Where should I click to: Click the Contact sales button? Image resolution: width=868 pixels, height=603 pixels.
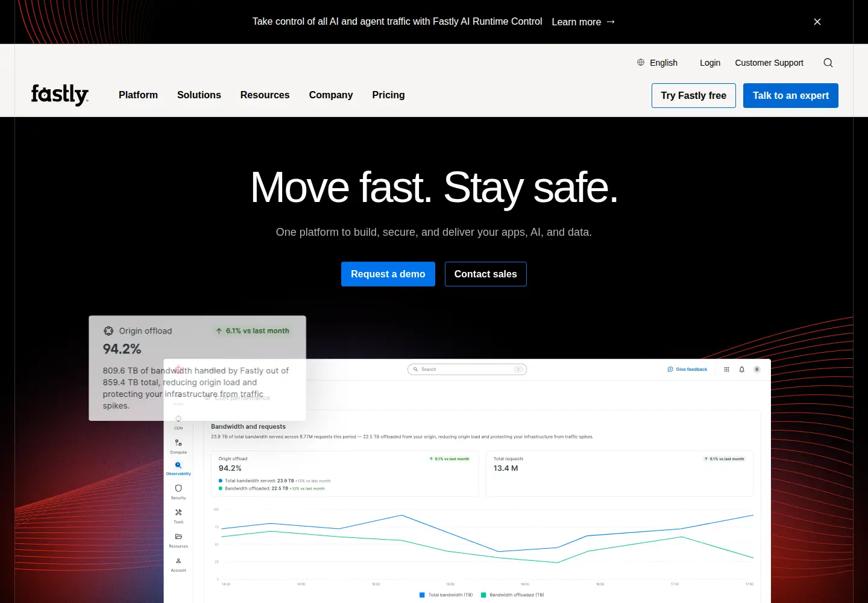click(x=486, y=274)
